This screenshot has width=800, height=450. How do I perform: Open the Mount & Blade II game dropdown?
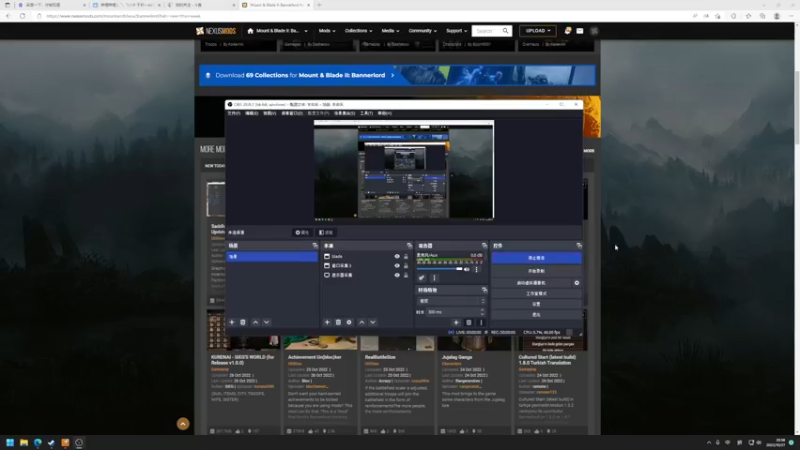[278, 31]
